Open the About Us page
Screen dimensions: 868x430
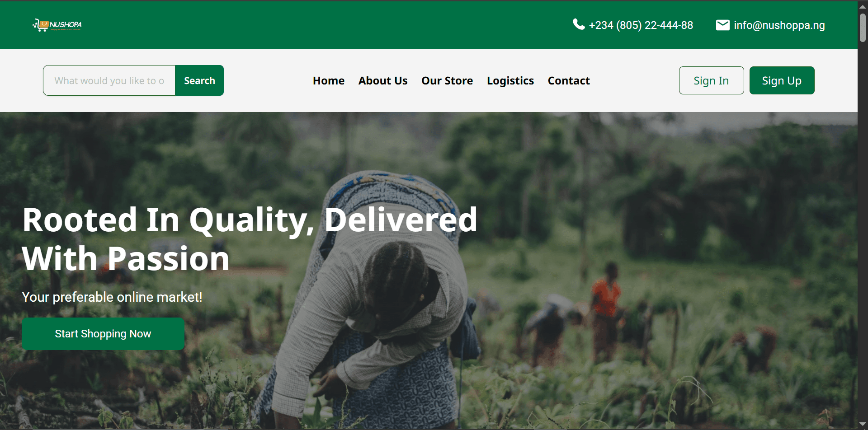point(383,81)
